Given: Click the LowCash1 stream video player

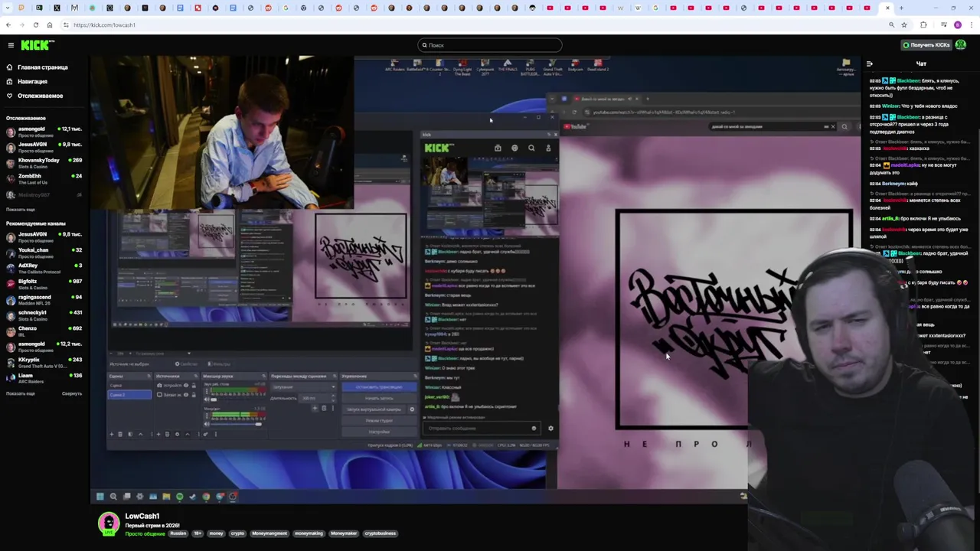Looking at the screenshot, I should point(475,279).
